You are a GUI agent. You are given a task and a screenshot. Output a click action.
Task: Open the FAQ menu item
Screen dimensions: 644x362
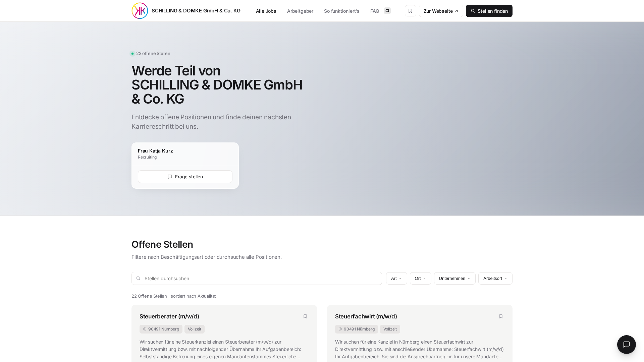click(x=375, y=11)
